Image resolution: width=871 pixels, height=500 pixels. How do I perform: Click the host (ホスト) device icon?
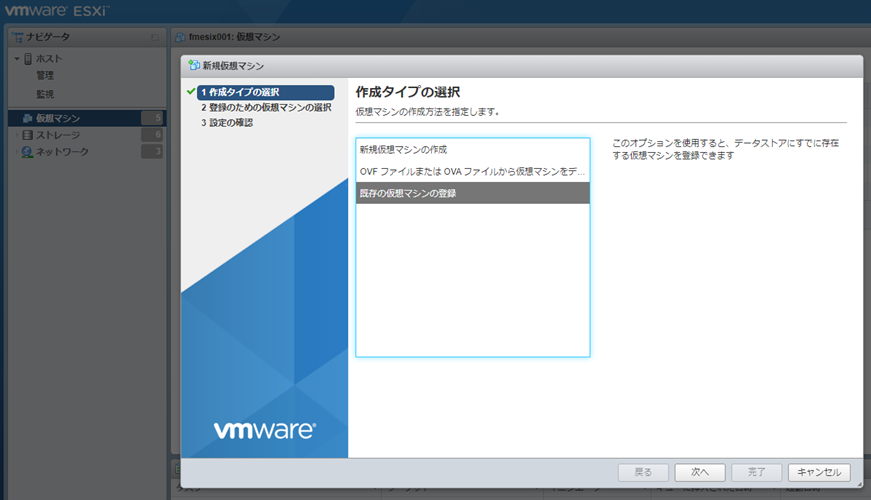pyautogui.click(x=27, y=59)
